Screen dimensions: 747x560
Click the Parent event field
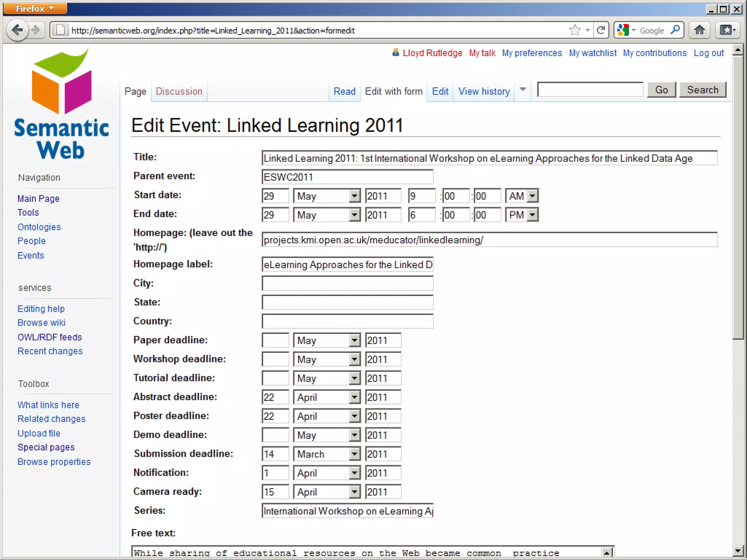point(347,177)
